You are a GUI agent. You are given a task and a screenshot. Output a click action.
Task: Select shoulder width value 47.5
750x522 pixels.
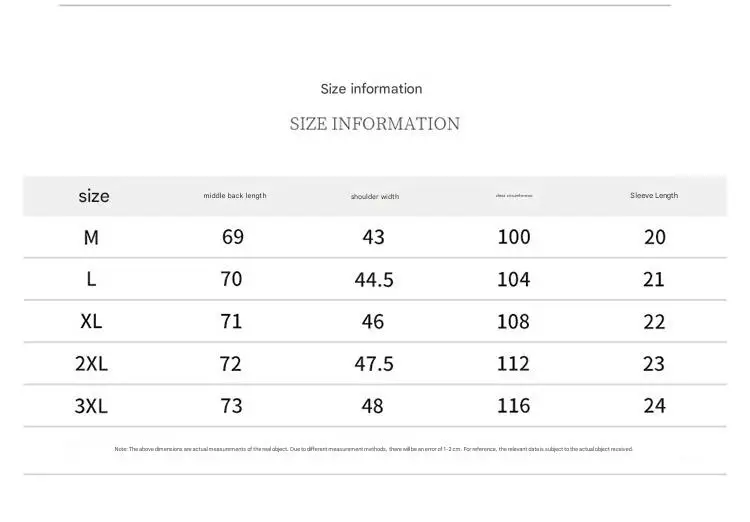pyautogui.click(x=374, y=364)
